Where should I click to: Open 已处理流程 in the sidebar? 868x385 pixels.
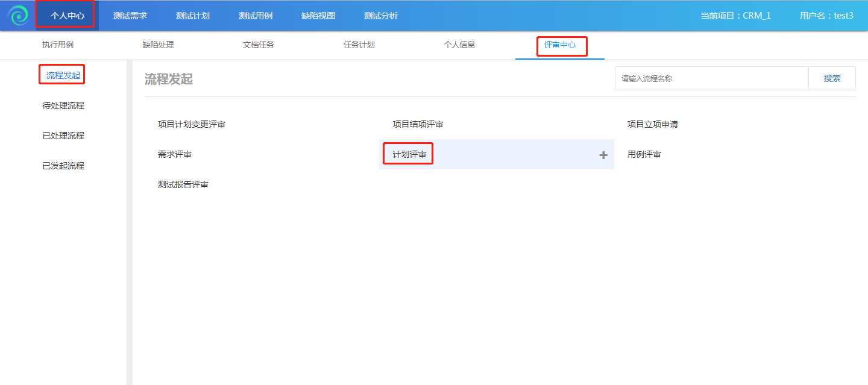click(x=63, y=136)
